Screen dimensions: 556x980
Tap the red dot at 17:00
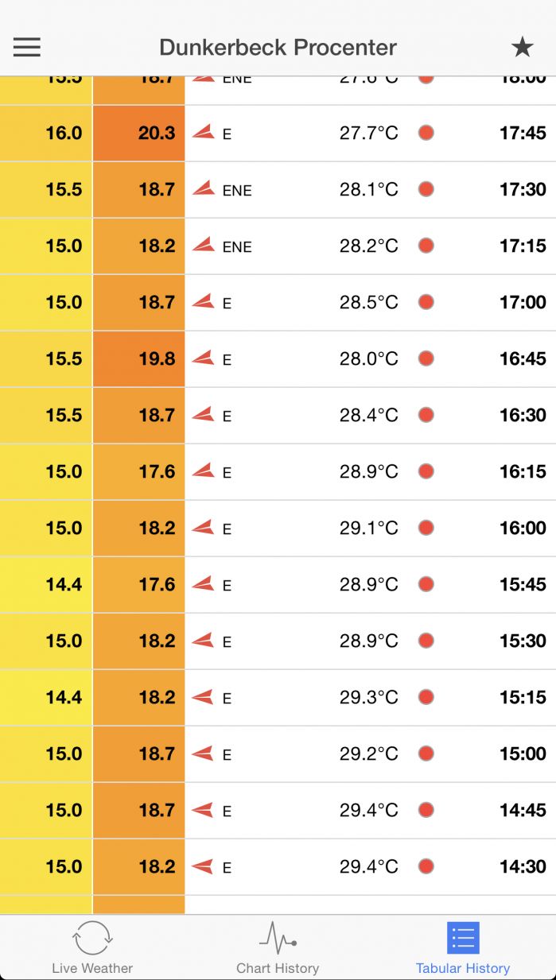[426, 301]
